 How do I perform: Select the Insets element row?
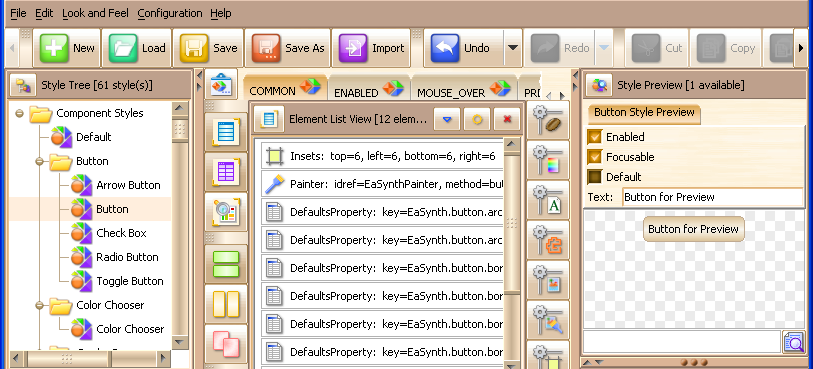coord(382,156)
